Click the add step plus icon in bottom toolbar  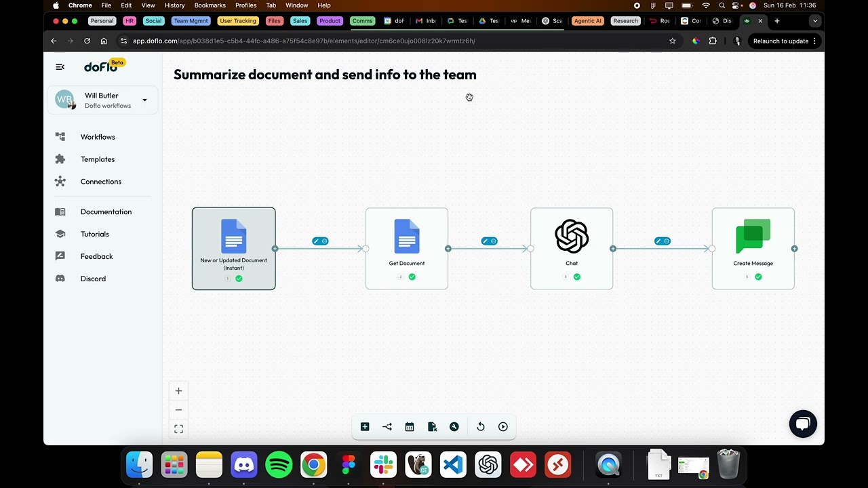365,426
